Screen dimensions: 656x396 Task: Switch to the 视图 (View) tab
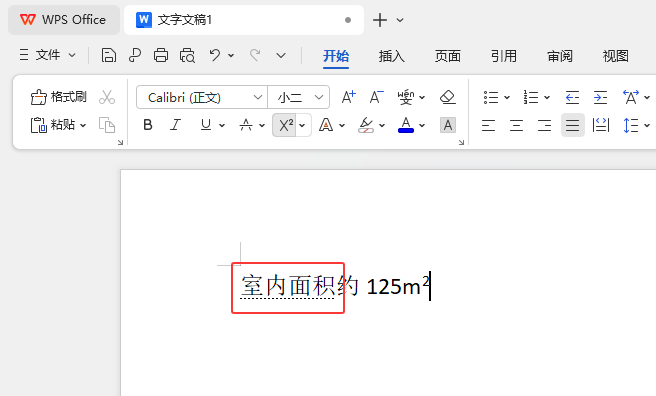pyautogui.click(x=616, y=56)
